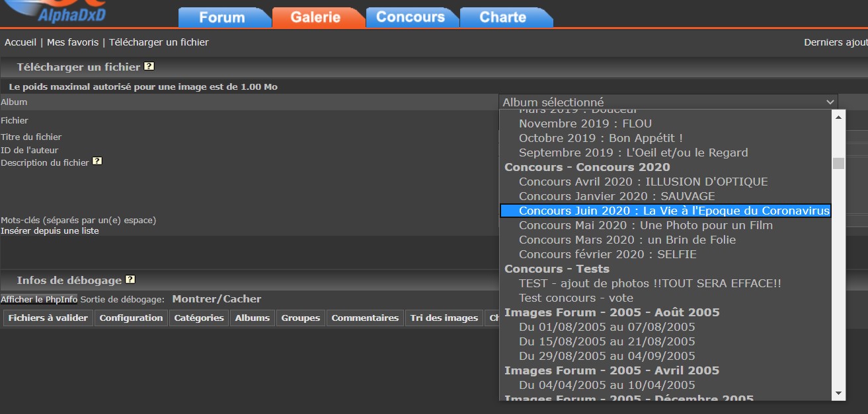The width and height of the screenshot is (868, 414).
Task: Open the Forum tab
Action: (x=222, y=17)
